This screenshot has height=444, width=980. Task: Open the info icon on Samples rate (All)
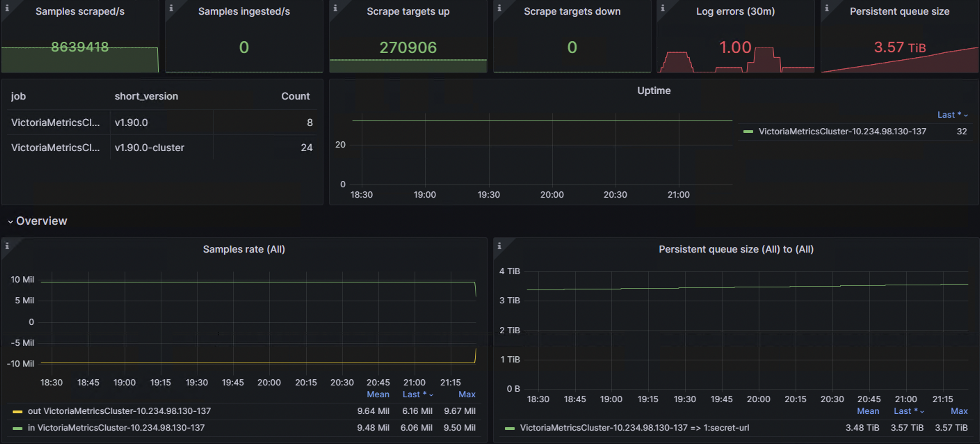click(7, 246)
